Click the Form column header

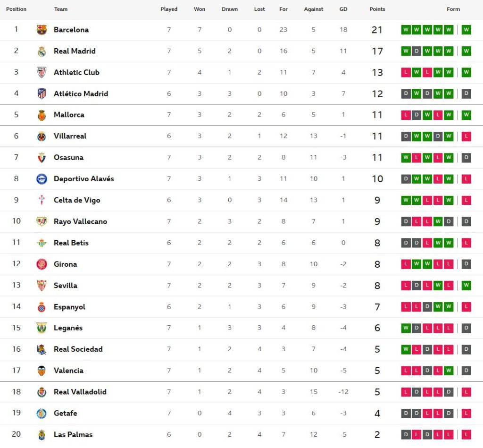[x=453, y=9]
